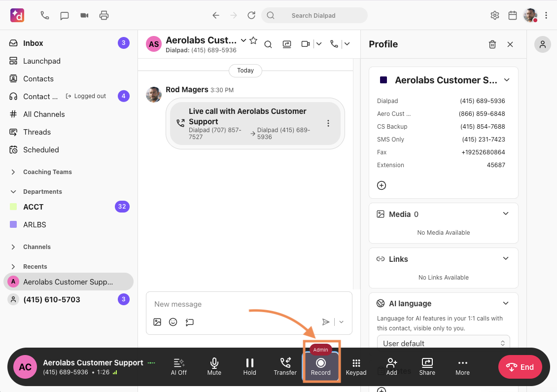End the current call
This screenshot has height=392, width=557.
tap(520, 367)
